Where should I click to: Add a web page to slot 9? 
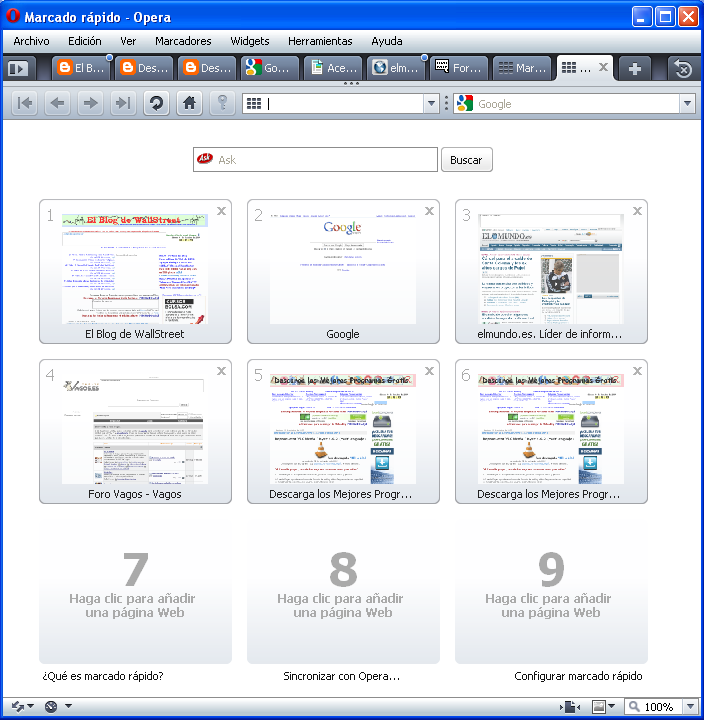pyautogui.click(x=551, y=592)
